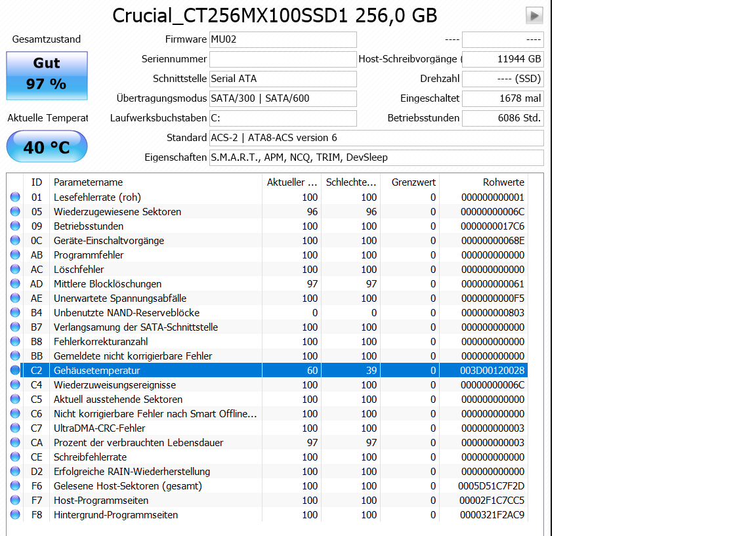Click raw value 0005D51C7F2D
Image resolution: width=756 pixels, height=536 pixels.
[x=491, y=486]
